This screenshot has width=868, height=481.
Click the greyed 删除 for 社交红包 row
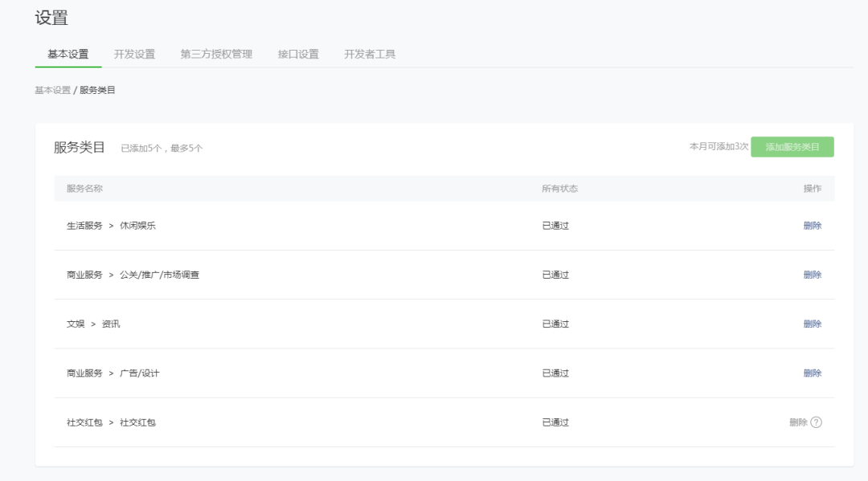[x=798, y=422]
